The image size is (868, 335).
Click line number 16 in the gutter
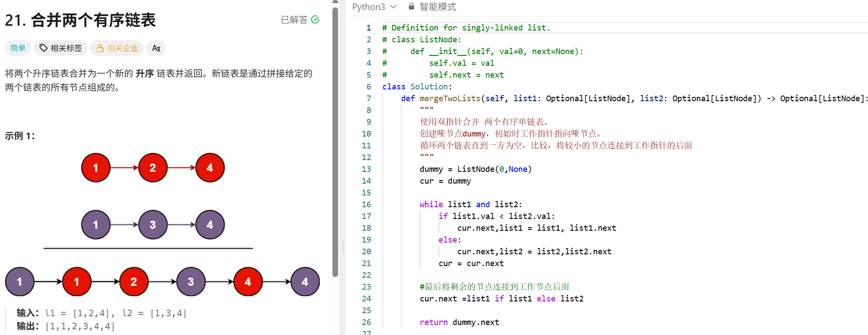click(x=367, y=205)
